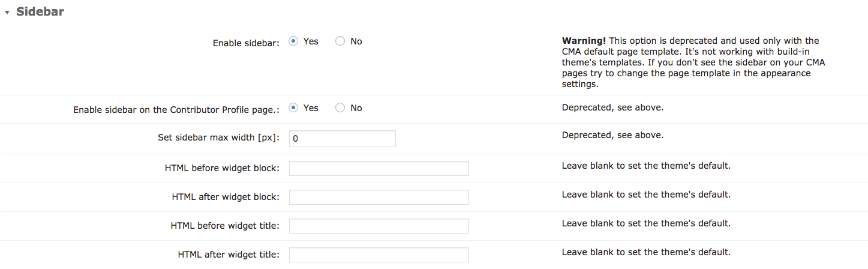The width and height of the screenshot is (868, 269).
Task: Click the "HTML before widget title" label
Action: 225,226
